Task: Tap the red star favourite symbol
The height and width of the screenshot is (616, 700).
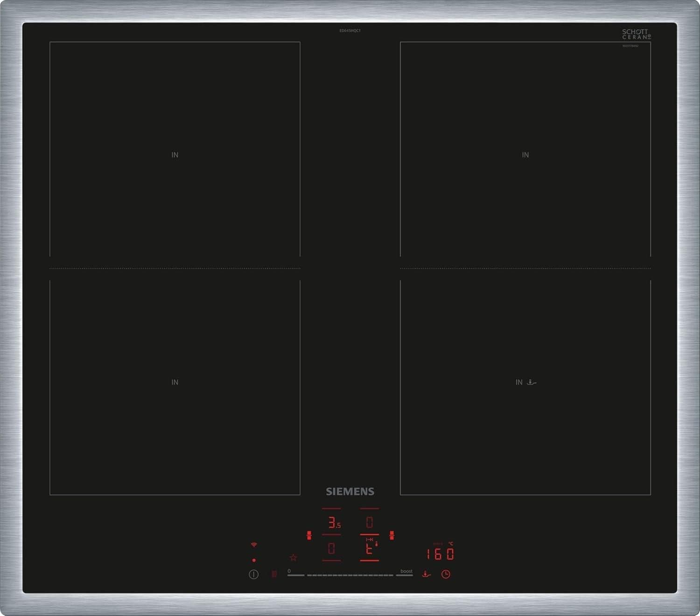Action: coord(293,558)
